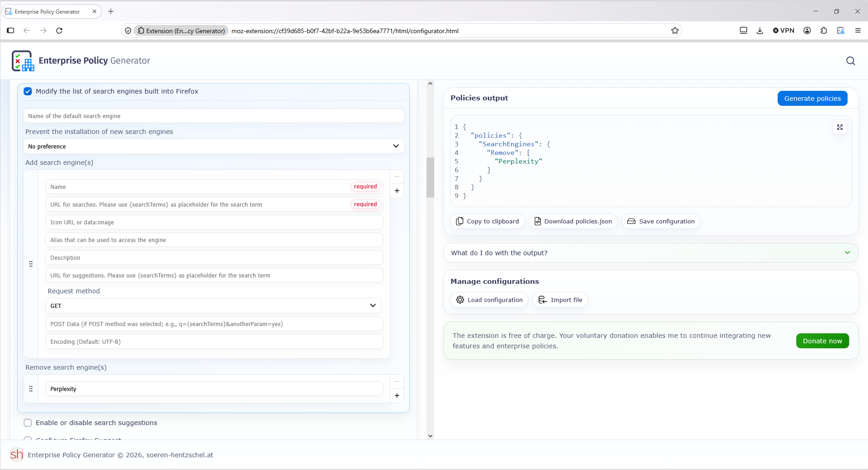This screenshot has width=868, height=470.
Task: Save the current configuration
Action: pyautogui.click(x=661, y=221)
